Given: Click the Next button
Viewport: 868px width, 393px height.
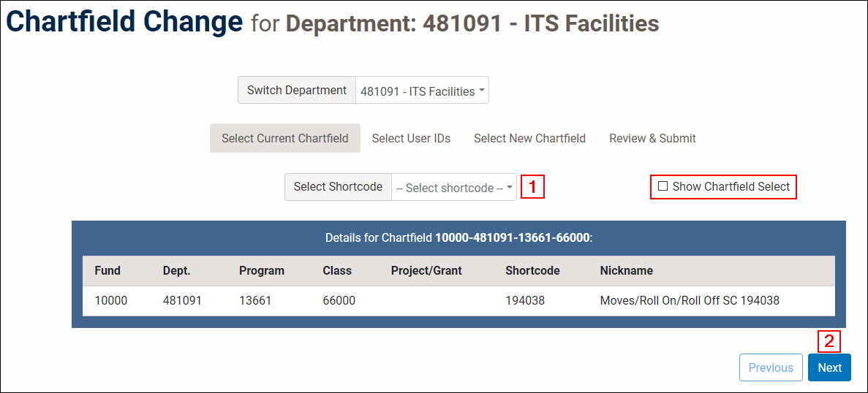Looking at the screenshot, I should click(x=829, y=367).
